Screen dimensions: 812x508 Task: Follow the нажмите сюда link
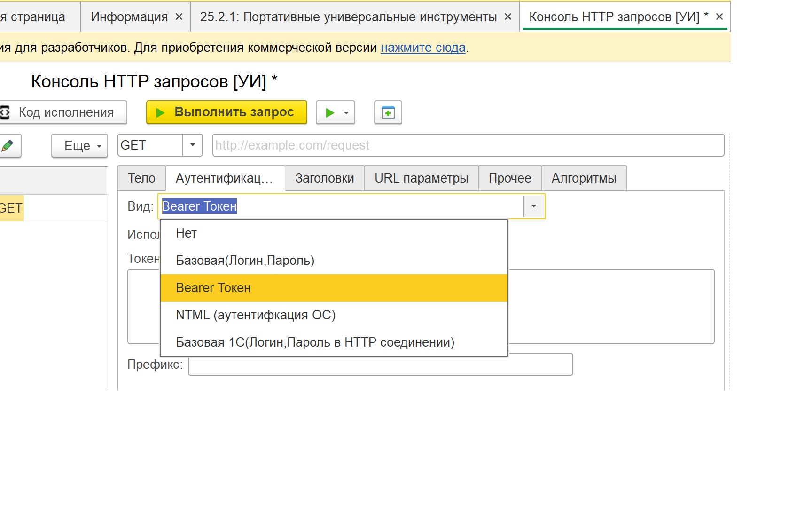click(423, 48)
